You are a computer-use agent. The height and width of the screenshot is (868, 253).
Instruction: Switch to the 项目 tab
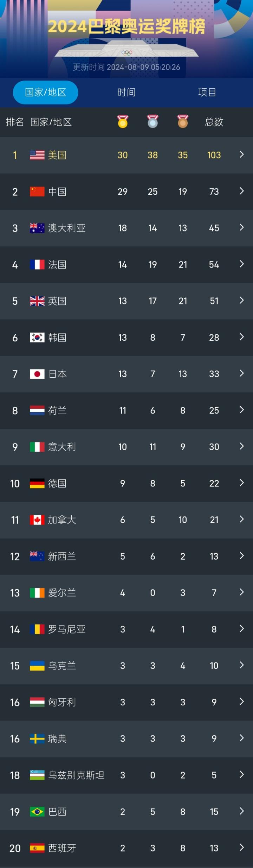[x=207, y=92]
